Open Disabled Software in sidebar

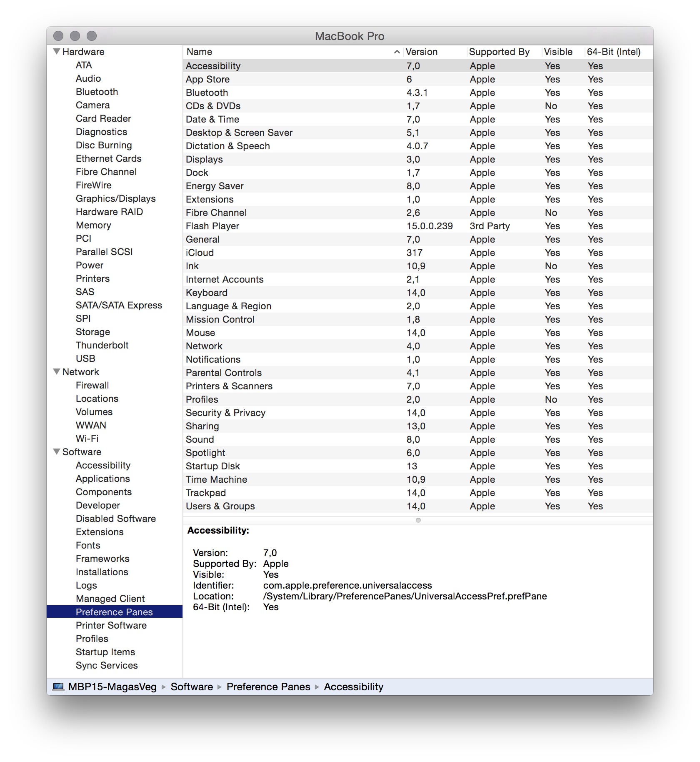tap(115, 519)
